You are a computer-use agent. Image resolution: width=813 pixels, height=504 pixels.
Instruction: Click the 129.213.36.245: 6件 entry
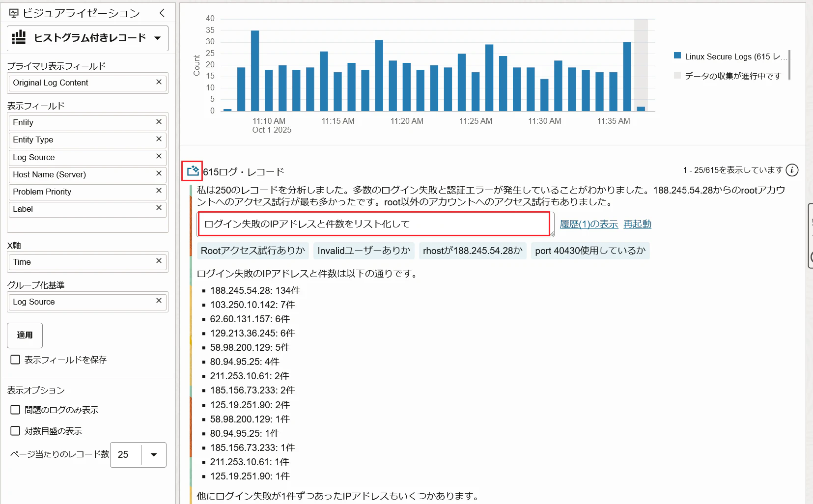(x=252, y=333)
